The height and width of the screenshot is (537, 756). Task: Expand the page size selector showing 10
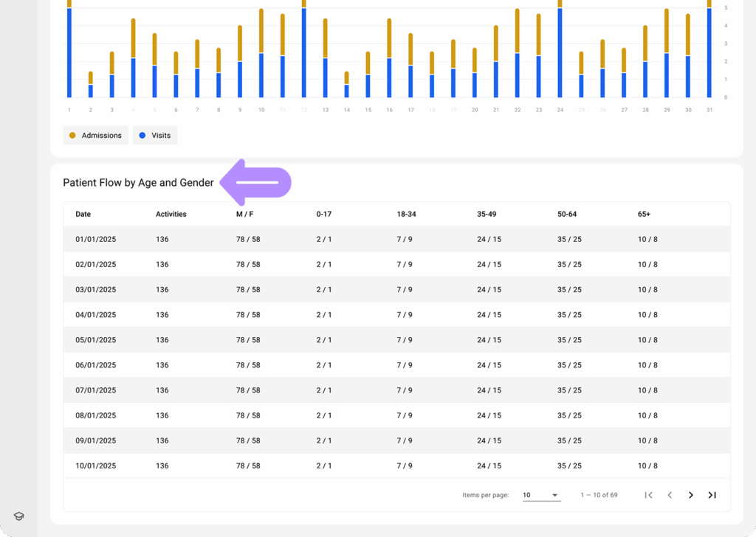pyautogui.click(x=541, y=495)
